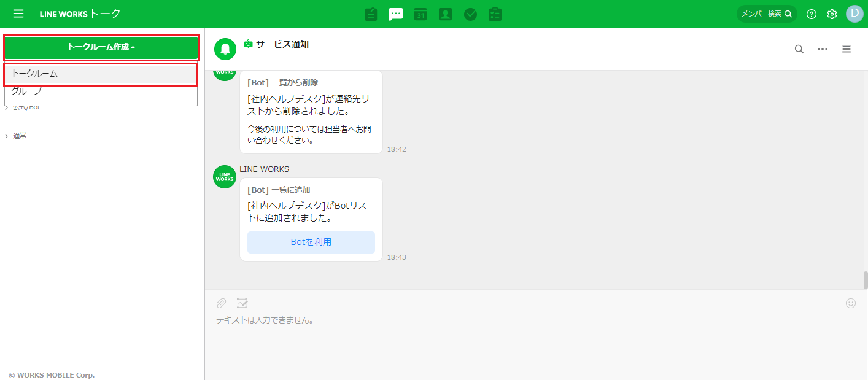Click the screen capture image icon
The width and height of the screenshot is (868, 380).
pos(242,303)
